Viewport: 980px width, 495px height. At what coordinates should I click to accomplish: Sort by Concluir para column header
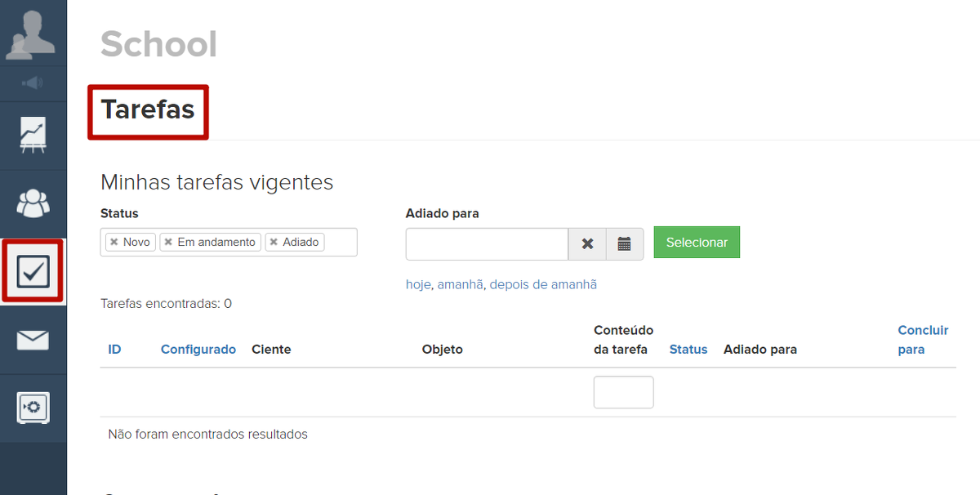tap(923, 340)
